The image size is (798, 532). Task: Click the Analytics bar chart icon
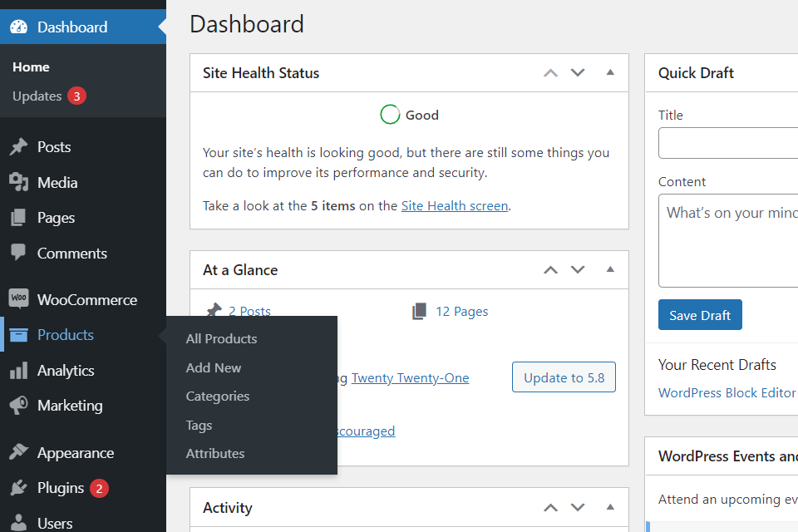19,371
